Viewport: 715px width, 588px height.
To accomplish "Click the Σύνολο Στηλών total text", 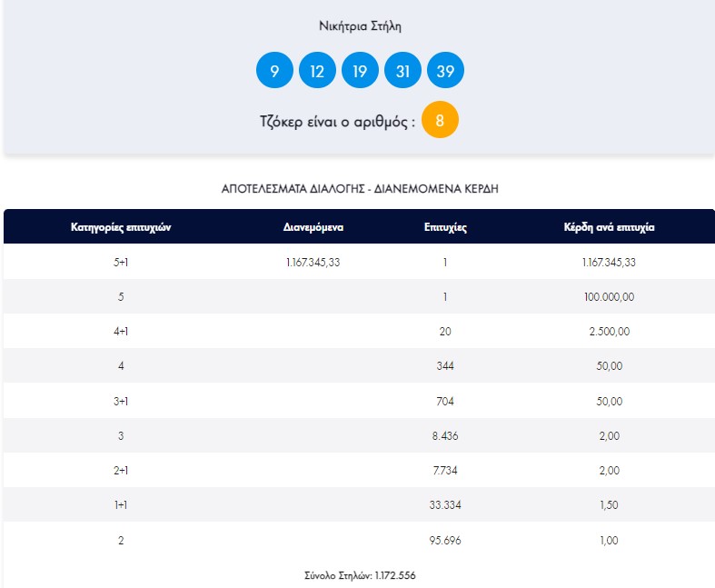I will [361, 575].
